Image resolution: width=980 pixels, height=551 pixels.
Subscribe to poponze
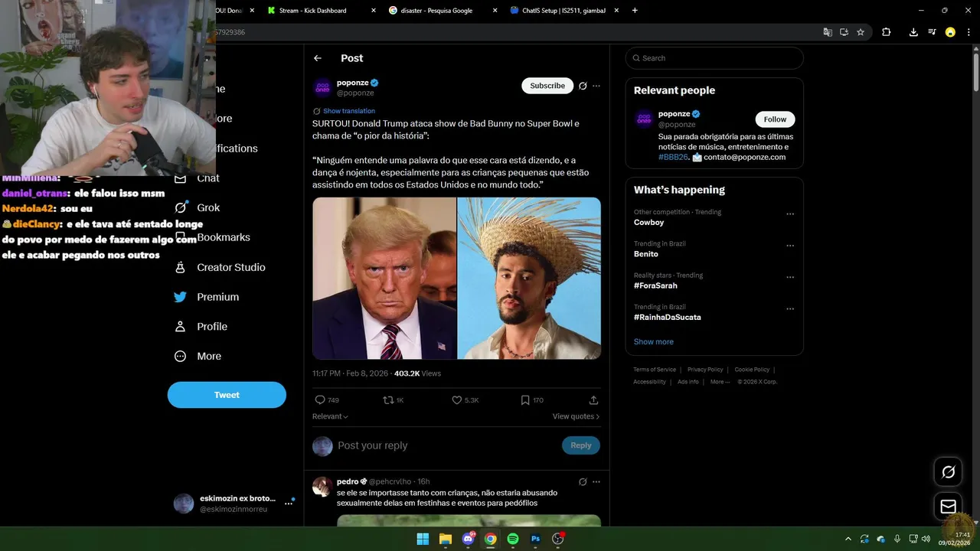pyautogui.click(x=547, y=86)
